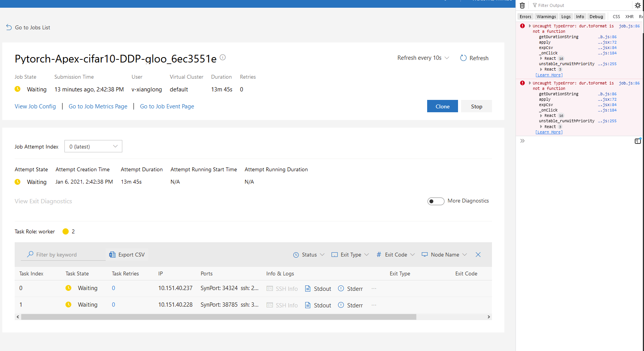644x351 pixels.
Task: Toggle the CSS messages filter
Action: 616,17
